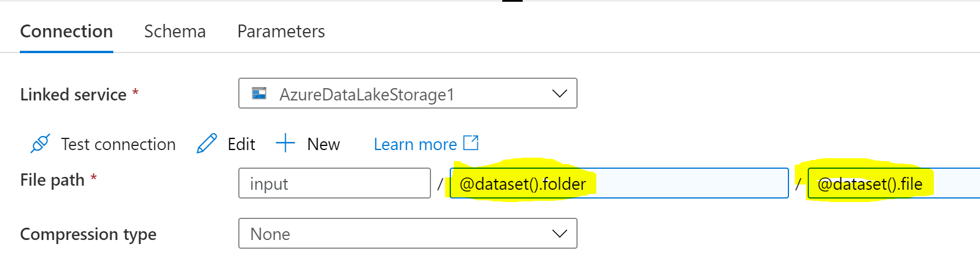980x261 pixels.
Task: Open the Parameters tab
Action: pos(281,31)
